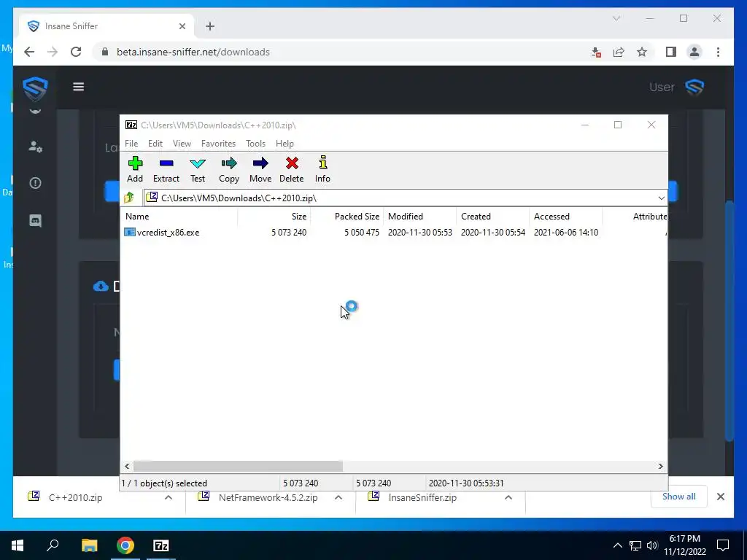Screen dimensions: 747x560
Task: Open NetFramework-4.5.2.zip from the downloads bar
Action: click(268, 497)
